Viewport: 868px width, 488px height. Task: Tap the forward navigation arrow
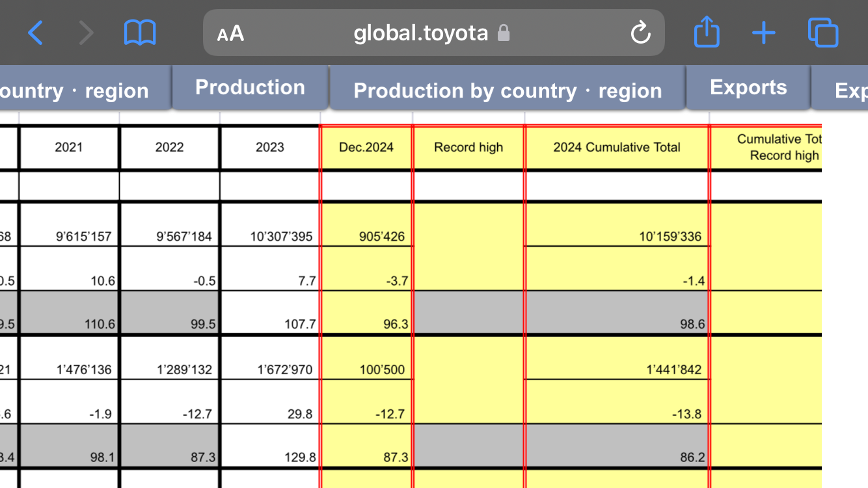coord(86,33)
